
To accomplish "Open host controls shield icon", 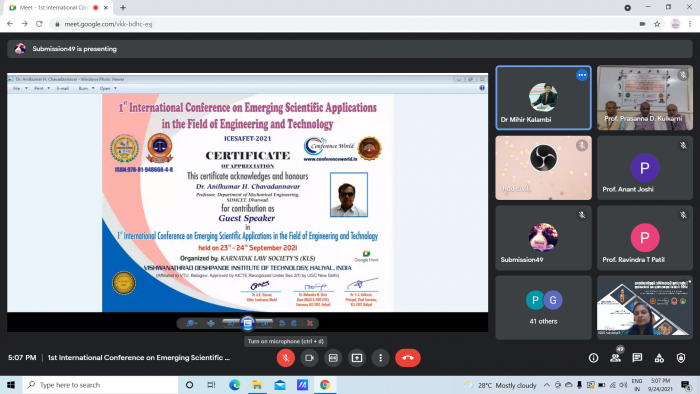I will pos(681,358).
